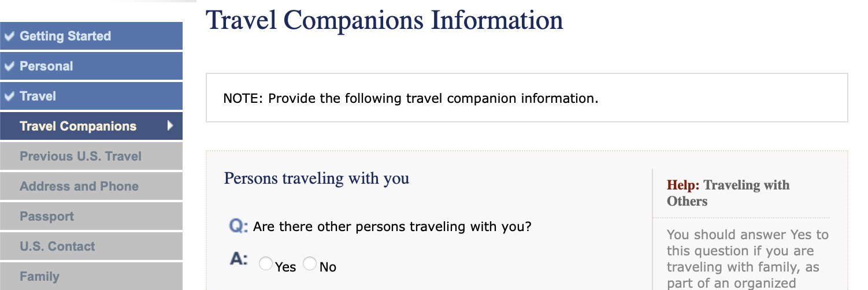Click the A: answer icon
This screenshot has height=290, width=868.
[239, 259]
